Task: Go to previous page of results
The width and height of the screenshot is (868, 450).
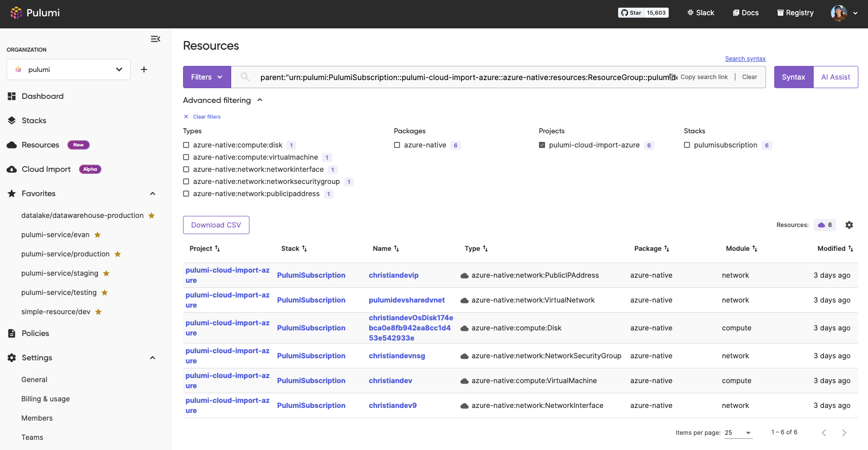Action: (824, 433)
